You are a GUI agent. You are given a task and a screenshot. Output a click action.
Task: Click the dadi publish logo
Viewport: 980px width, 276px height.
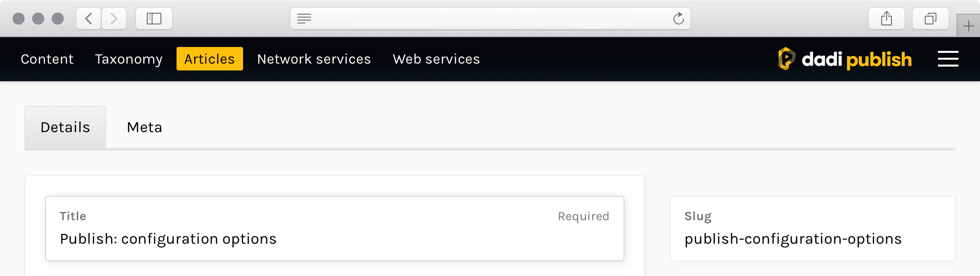pos(845,59)
